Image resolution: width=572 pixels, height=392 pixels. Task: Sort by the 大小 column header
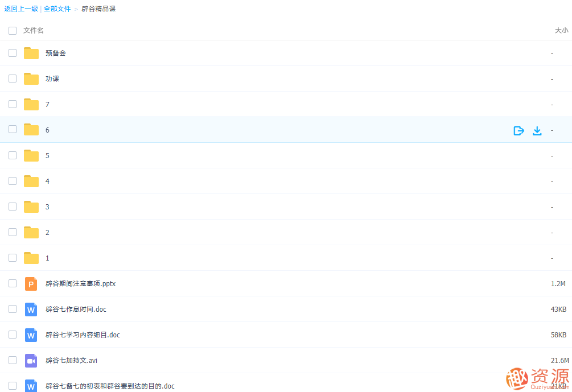pos(561,31)
